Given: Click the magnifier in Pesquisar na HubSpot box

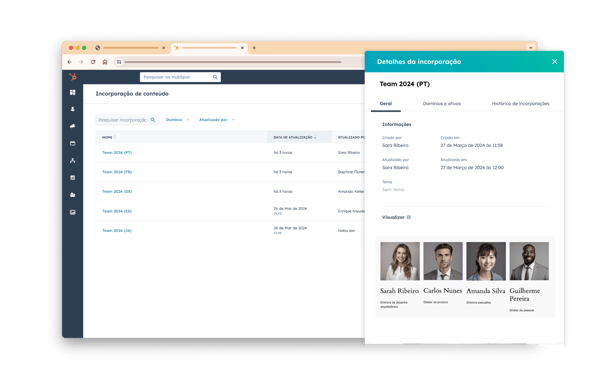Looking at the screenshot, I should point(215,77).
